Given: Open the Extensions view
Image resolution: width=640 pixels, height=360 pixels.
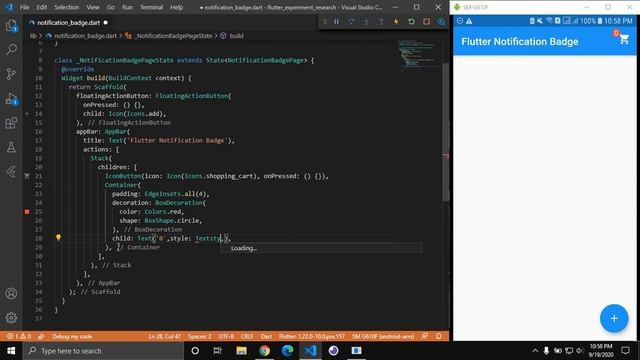Looking at the screenshot, I should (11, 123).
